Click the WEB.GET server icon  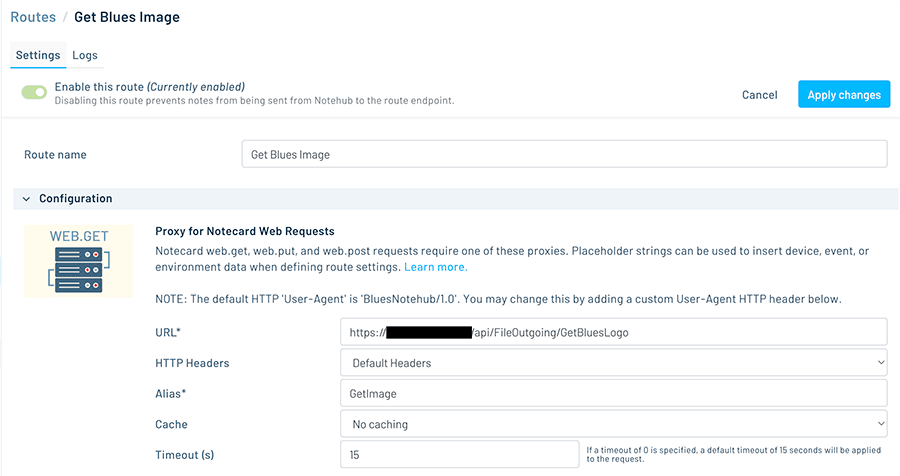click(79, 261)
